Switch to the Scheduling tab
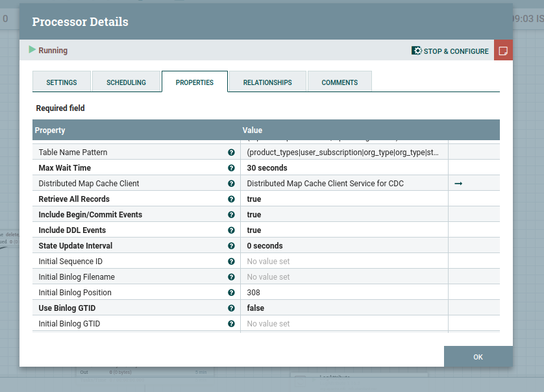The width and height of the screenshot is (544, 392). (127, 82)
